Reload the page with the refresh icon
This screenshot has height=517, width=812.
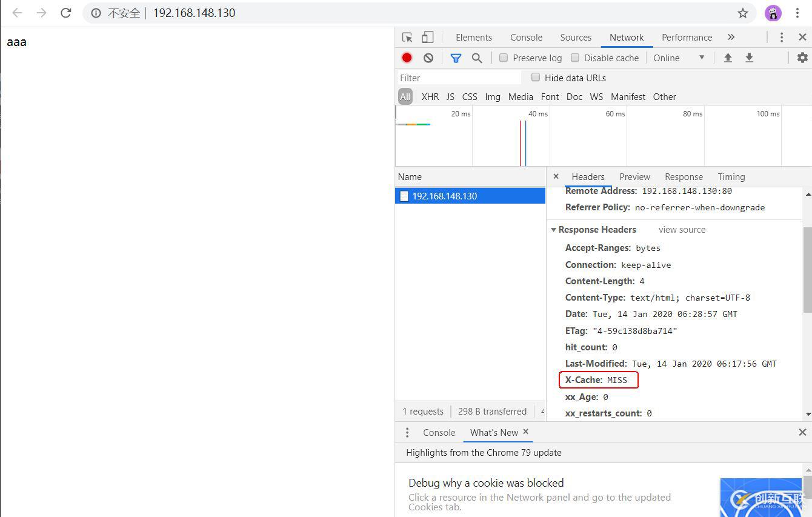[x=66, y=13]
